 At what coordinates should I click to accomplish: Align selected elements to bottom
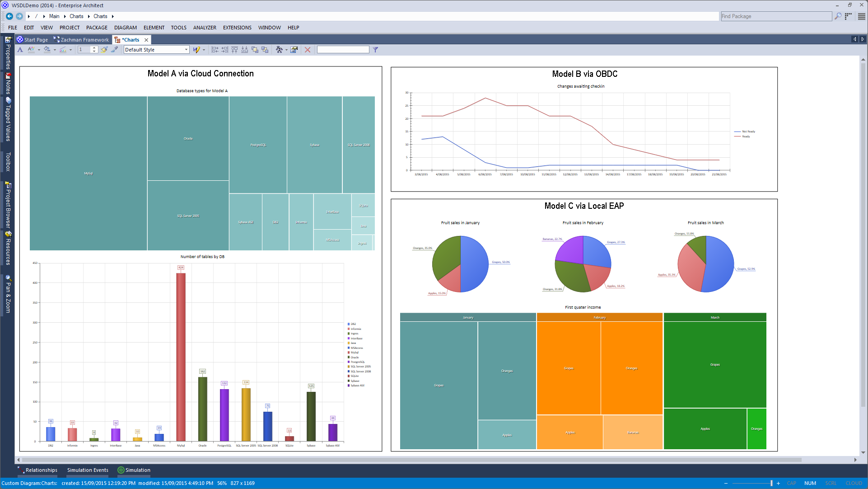[245, 50]
